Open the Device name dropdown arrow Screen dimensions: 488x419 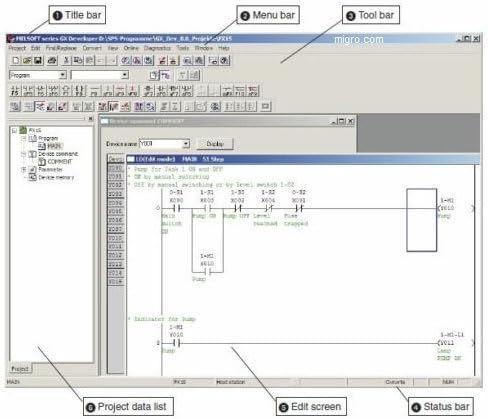[x=186, y=144]
